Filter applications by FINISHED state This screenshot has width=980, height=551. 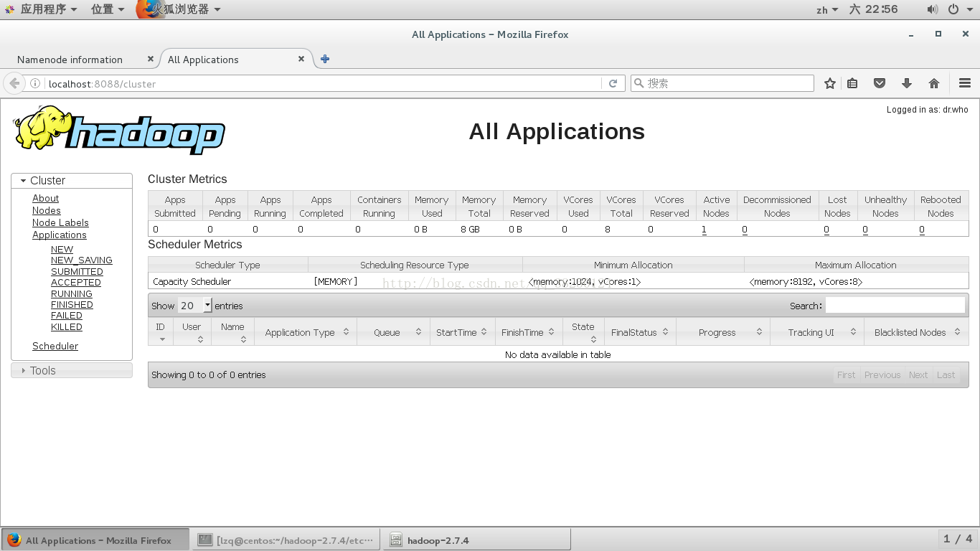tap(72, 305)
